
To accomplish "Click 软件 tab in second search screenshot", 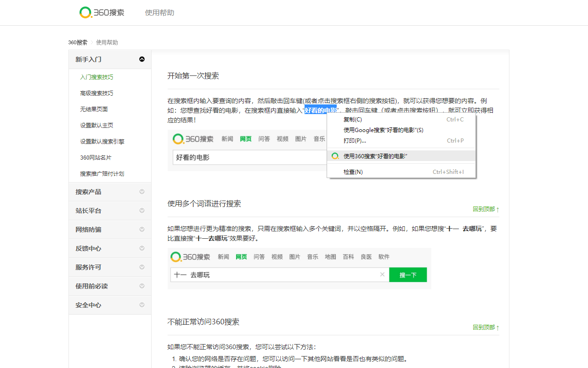I will coord(384,257).
